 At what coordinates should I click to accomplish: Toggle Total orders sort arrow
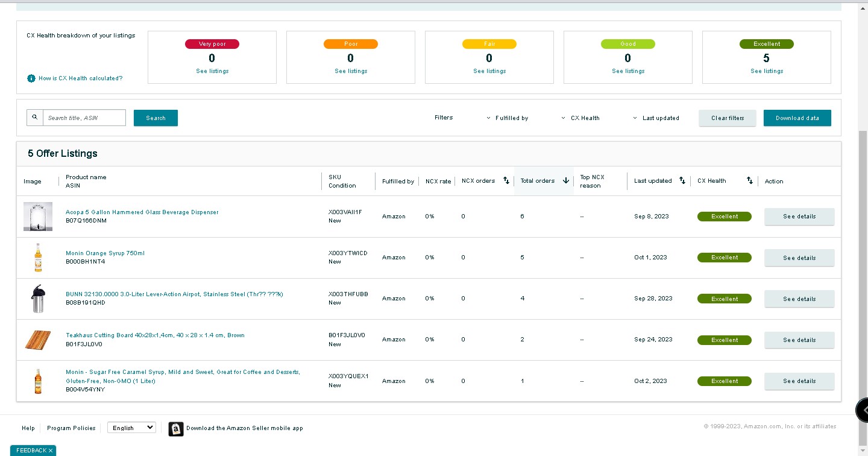pyautogui.click(x=566, y=181)
